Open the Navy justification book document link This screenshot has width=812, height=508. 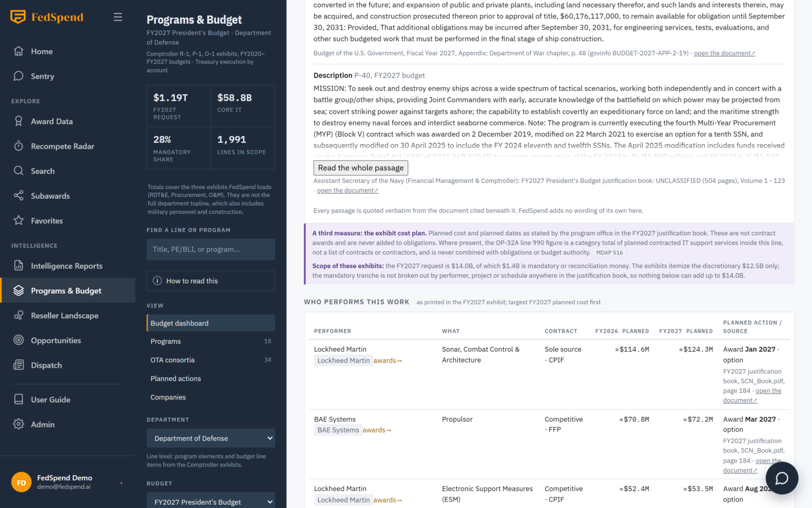347,190
